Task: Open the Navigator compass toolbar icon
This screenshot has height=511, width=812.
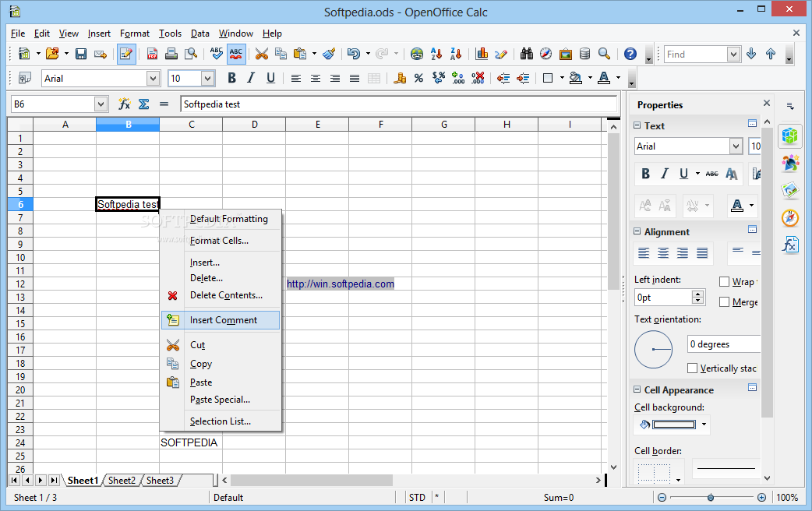Action: pos(545,54)
